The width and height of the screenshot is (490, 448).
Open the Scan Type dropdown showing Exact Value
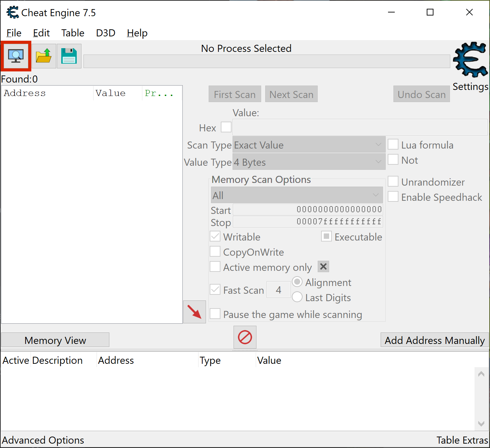(309, 145)
